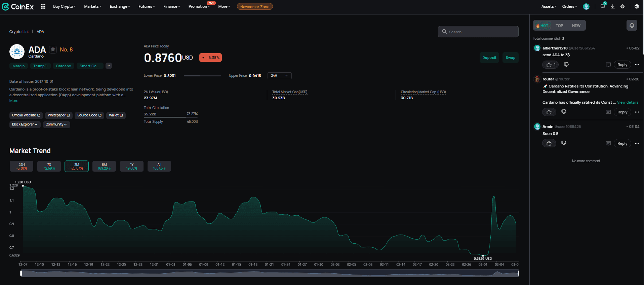Click the download app icon
The height and width of the screenshot is (285, 644).
[x=613, y=6]
